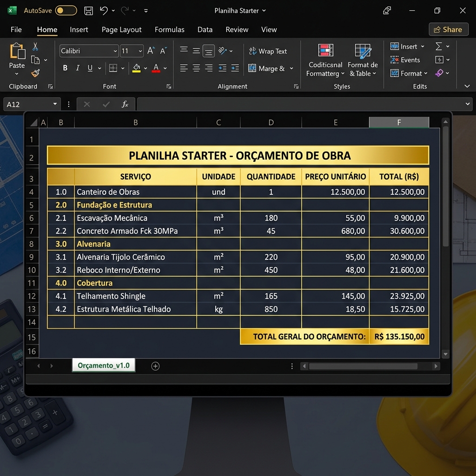Toggle Top Align vertical alignment

[x=184, y=49]
